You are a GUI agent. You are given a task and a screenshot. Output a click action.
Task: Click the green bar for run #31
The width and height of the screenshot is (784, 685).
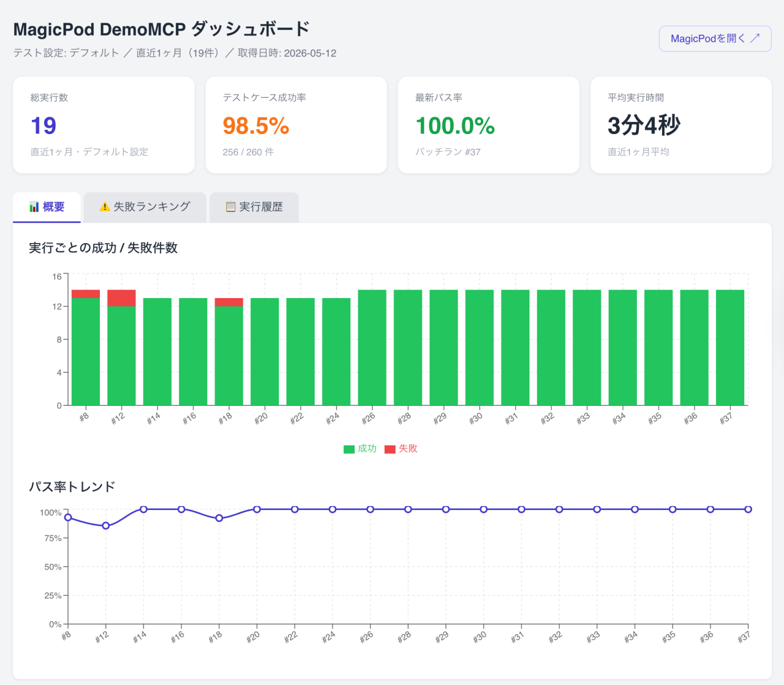(x=515, y=348)
